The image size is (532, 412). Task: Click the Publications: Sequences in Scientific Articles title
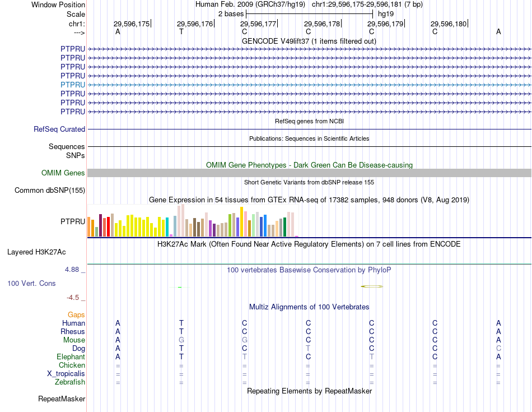coord(309,138)
